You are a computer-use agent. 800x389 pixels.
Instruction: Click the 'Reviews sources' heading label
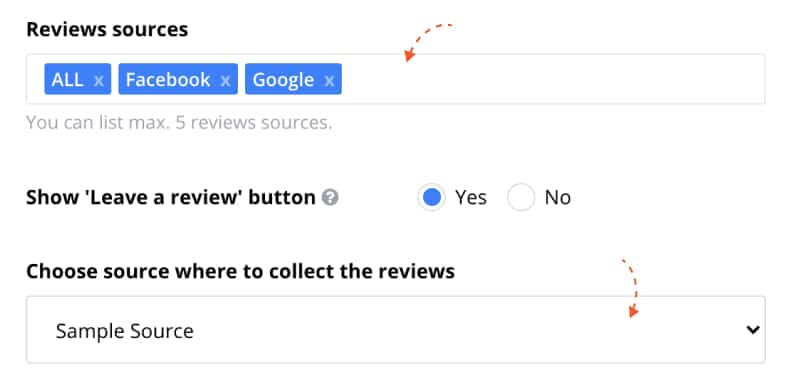107,30
